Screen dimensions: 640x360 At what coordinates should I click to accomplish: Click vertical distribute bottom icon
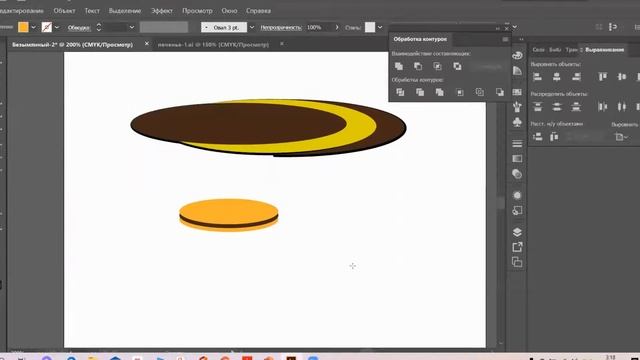(576, 107)
